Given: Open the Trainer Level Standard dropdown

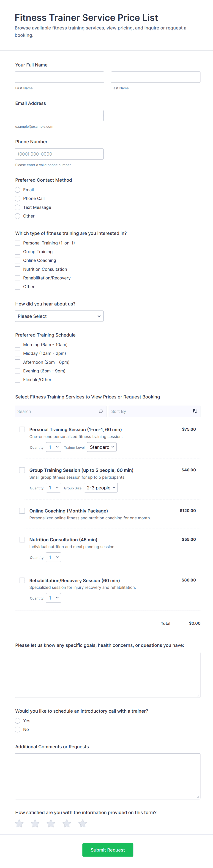Looking at the screenshot, I should (102, 447).
